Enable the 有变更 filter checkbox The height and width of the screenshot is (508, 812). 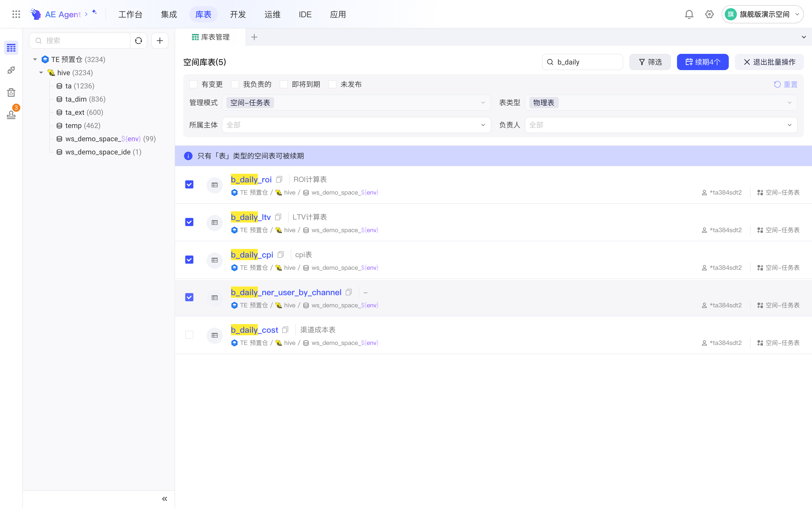(193, 84)
